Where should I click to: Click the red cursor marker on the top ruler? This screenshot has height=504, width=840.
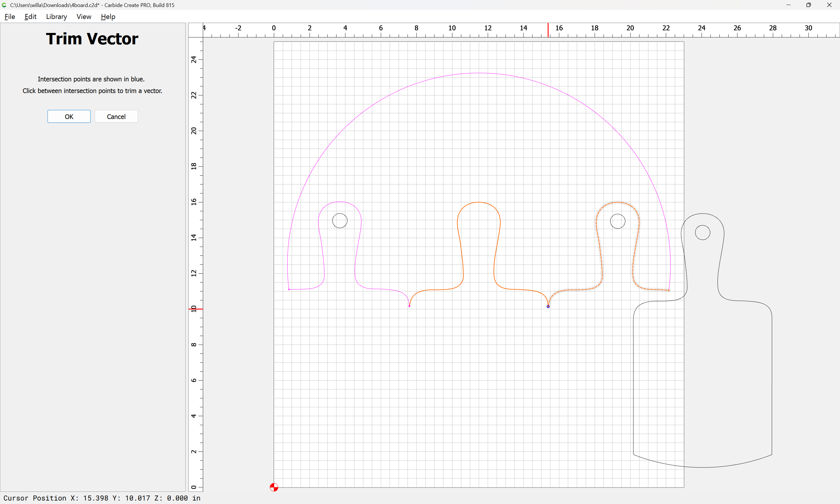548,30
